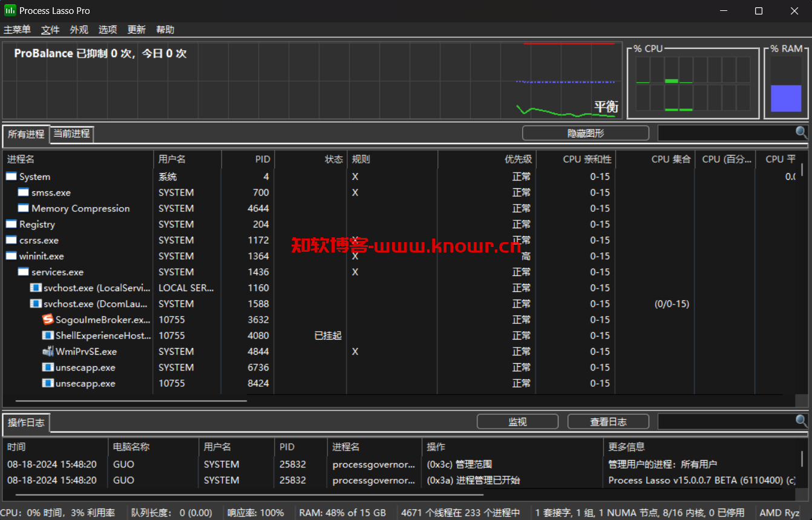Screen dimensions: 812x520
Task: Click 响应率: 100% in the status bar
Action: point(255,513)
